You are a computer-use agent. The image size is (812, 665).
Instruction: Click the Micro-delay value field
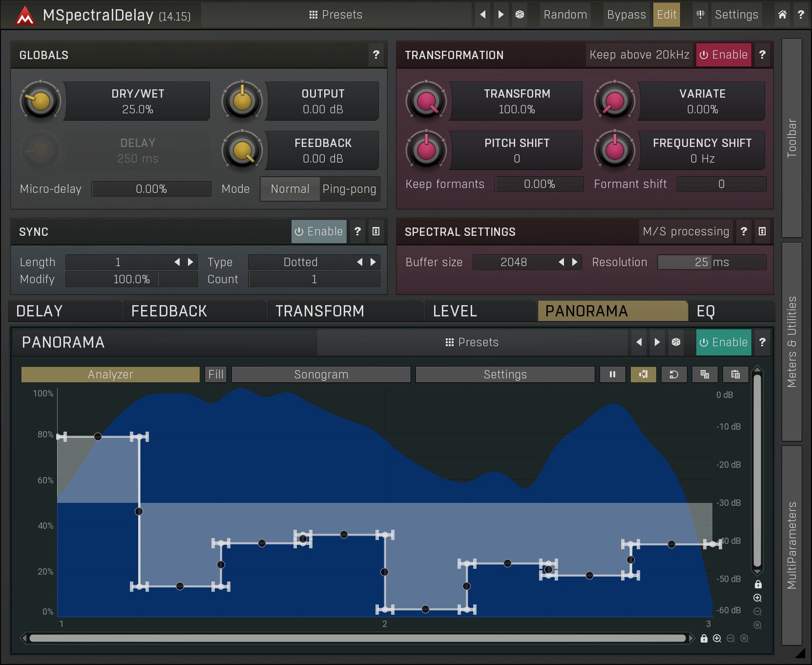151,189
